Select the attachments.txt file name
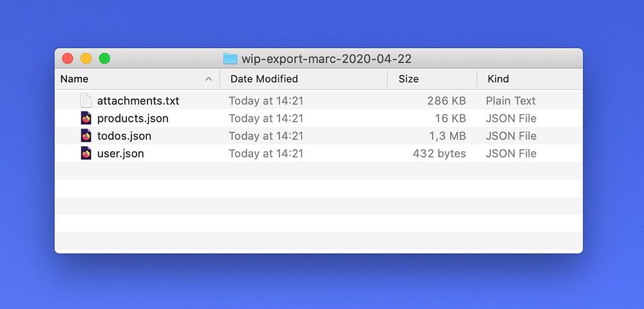Screen dimensions: 644x309 click(138, 101)
